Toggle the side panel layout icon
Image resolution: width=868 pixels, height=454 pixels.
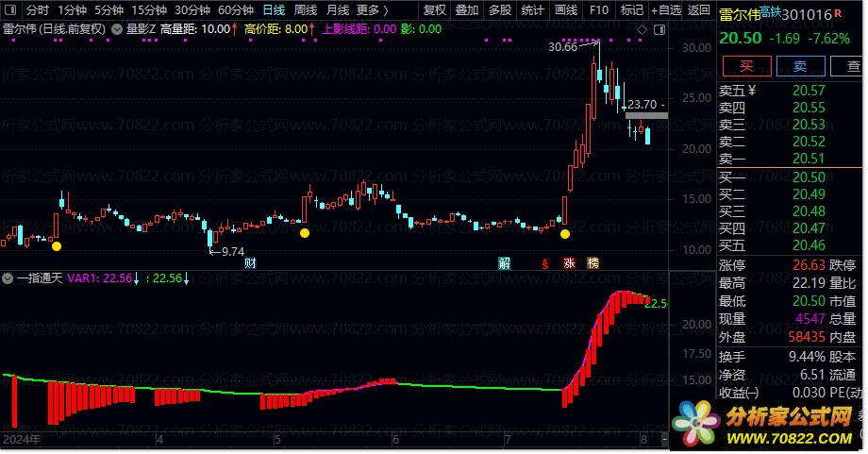coord(659,30)
